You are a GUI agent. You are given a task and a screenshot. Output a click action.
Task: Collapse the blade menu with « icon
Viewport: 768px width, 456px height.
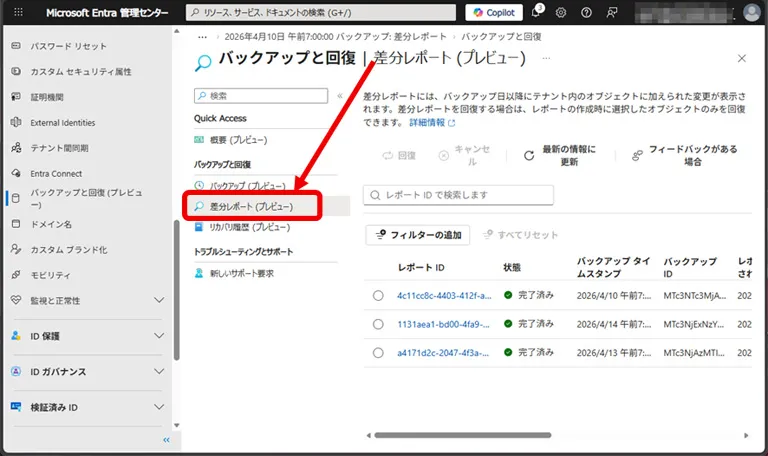click(340, 96)
